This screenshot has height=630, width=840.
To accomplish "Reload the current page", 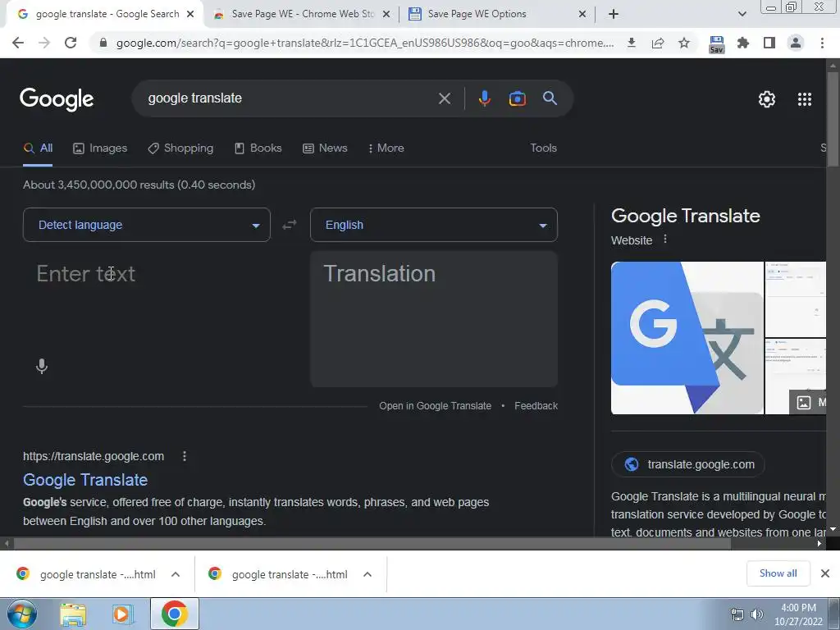I will tap(71, 43).
